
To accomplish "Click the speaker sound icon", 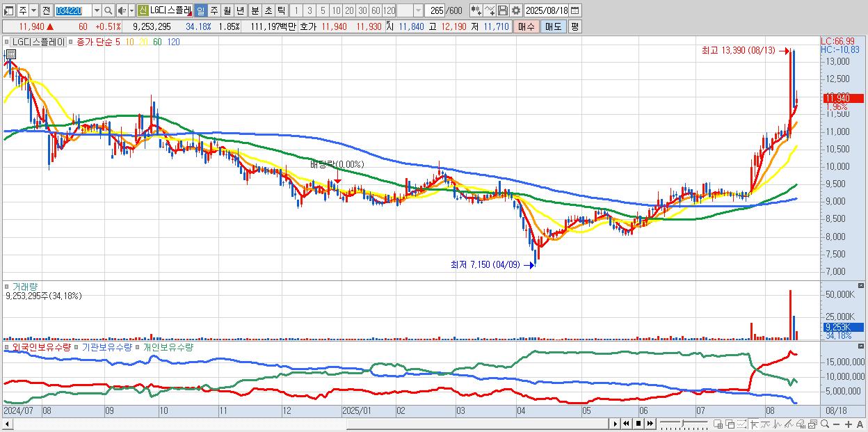I will [x=122, y=11].
